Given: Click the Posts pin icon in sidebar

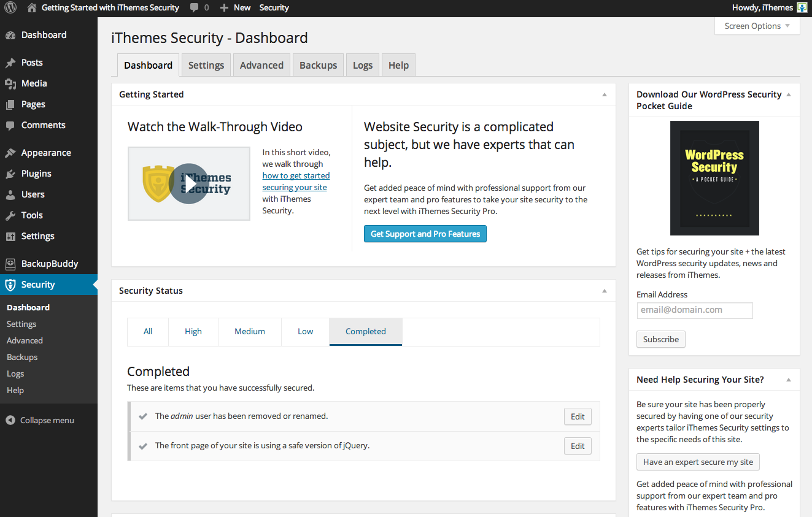Looking at the screenshot, I should coord(10,63).
